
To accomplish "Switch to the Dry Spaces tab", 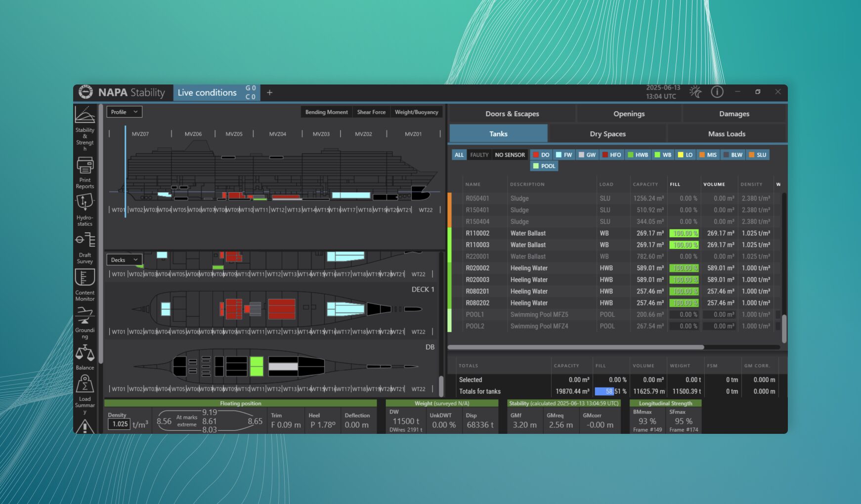I will [x=607, y=134].
